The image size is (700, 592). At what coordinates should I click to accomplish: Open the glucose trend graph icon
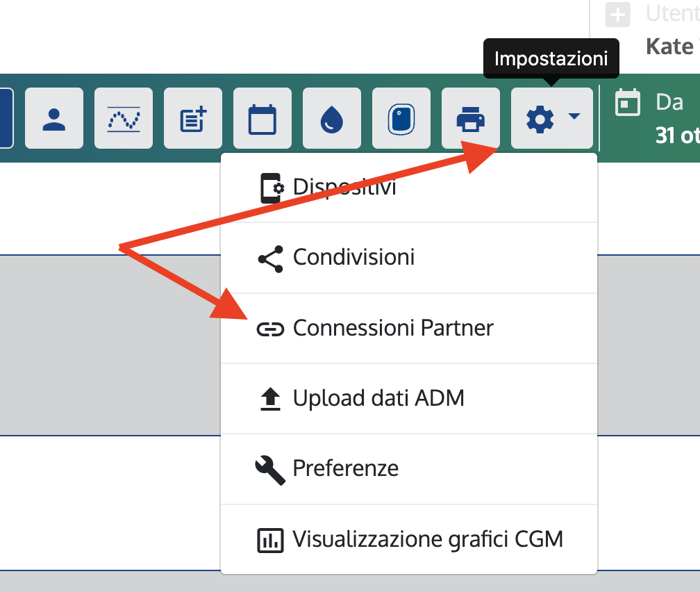pyautogui.click(x=124, y=118)
